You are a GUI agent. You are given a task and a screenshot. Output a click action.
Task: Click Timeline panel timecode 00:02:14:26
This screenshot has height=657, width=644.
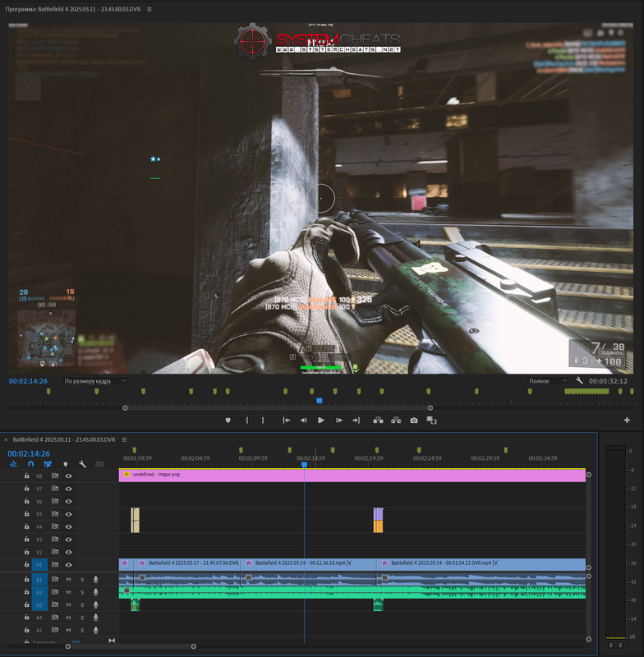[29, 454]
